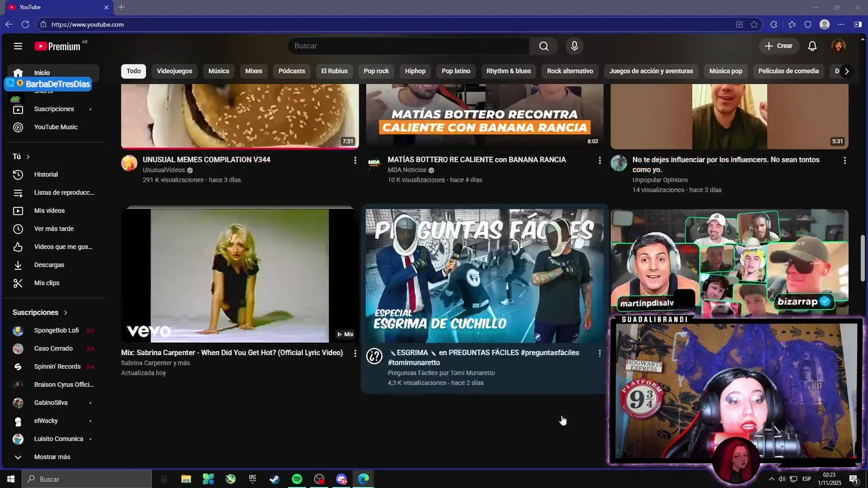The height and width of the screenshot is (488, 868).
Task: Show hidden system tray icons
Action: click(x=771, y=479)
